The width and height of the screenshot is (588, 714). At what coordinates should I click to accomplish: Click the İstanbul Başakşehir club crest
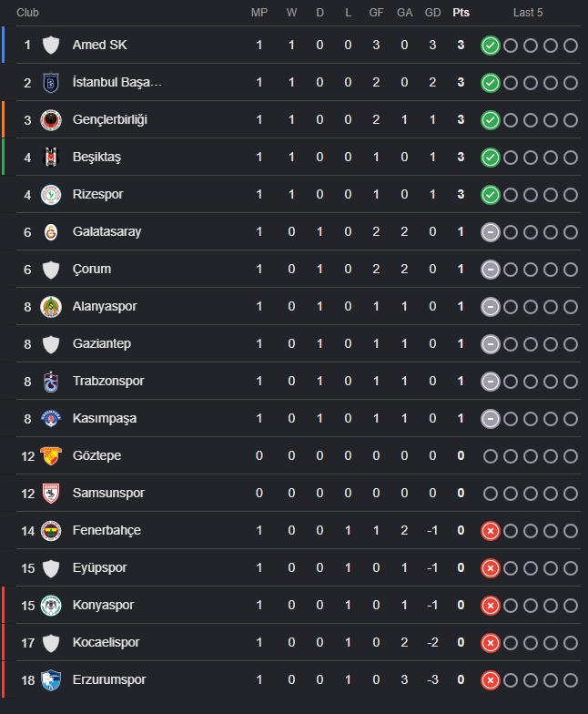(51, 83)
